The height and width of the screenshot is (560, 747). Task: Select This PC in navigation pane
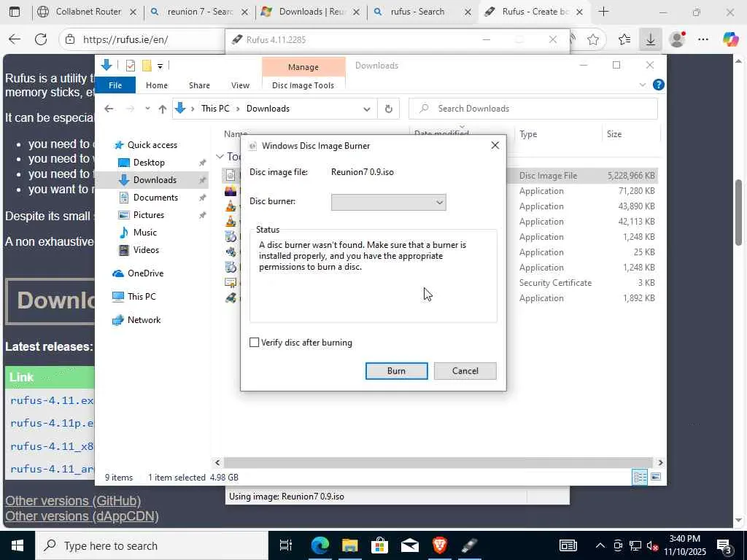[x=142, y=296]
